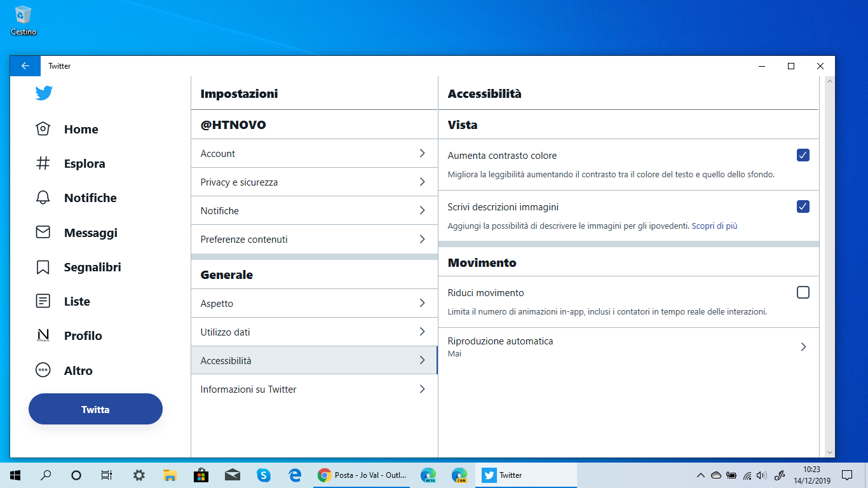Image resolution: width=868 pixels, height=488 pixels.
Task: Click the Esplora hashtag icon
Action: (x=43, y=163)
